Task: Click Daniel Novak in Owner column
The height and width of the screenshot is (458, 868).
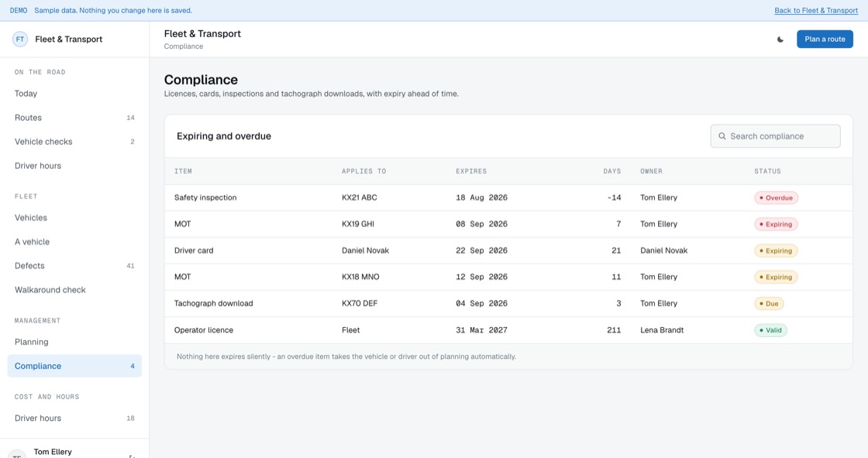Action: [663, 250]
